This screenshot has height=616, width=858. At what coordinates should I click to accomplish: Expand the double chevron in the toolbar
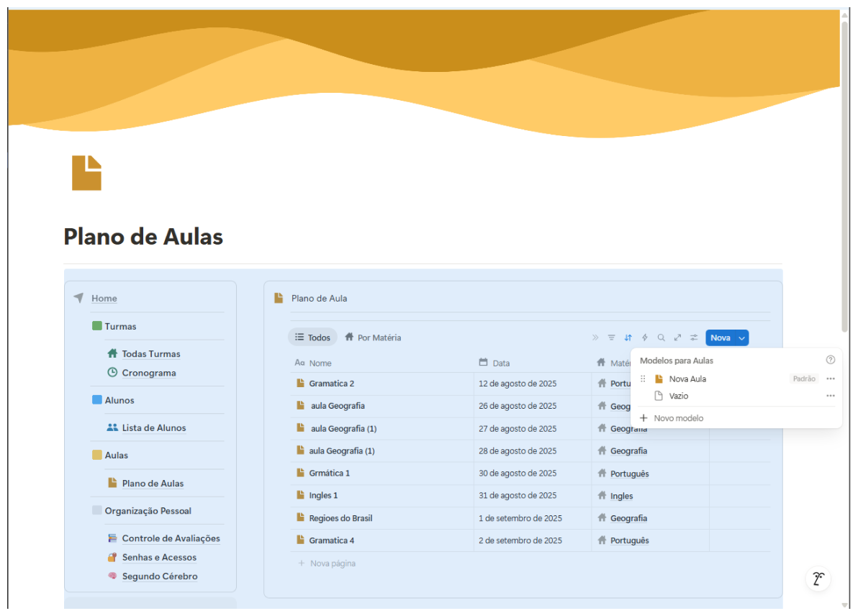click(x=595, y=338)
